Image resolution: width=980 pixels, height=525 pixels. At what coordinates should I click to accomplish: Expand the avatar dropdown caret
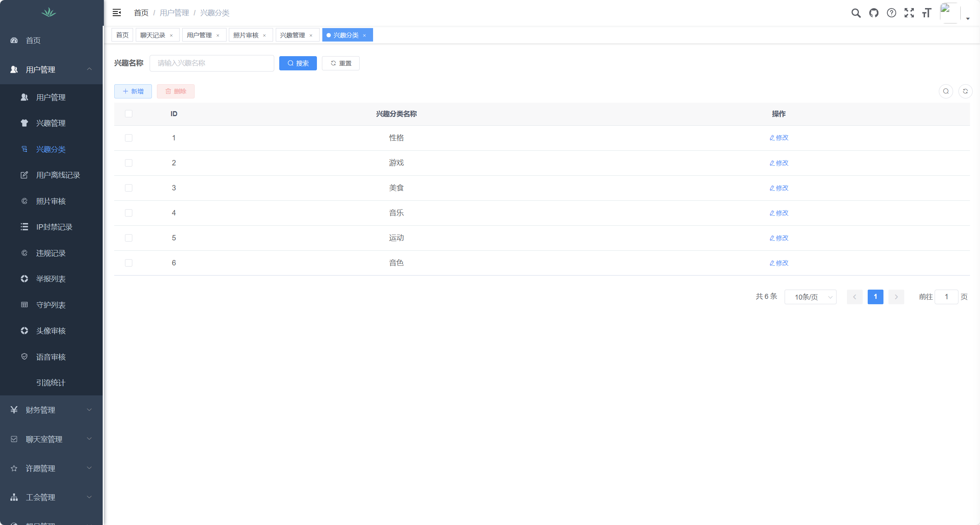coord(968,18)
